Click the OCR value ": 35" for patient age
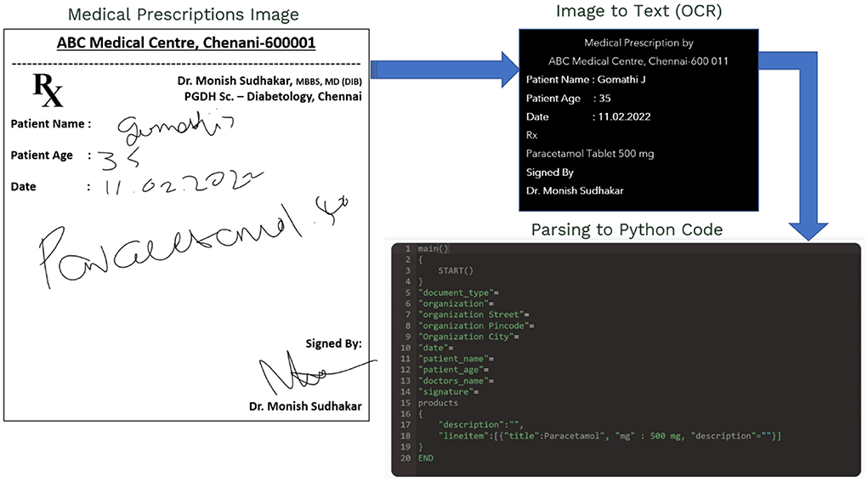 [602, 99]
